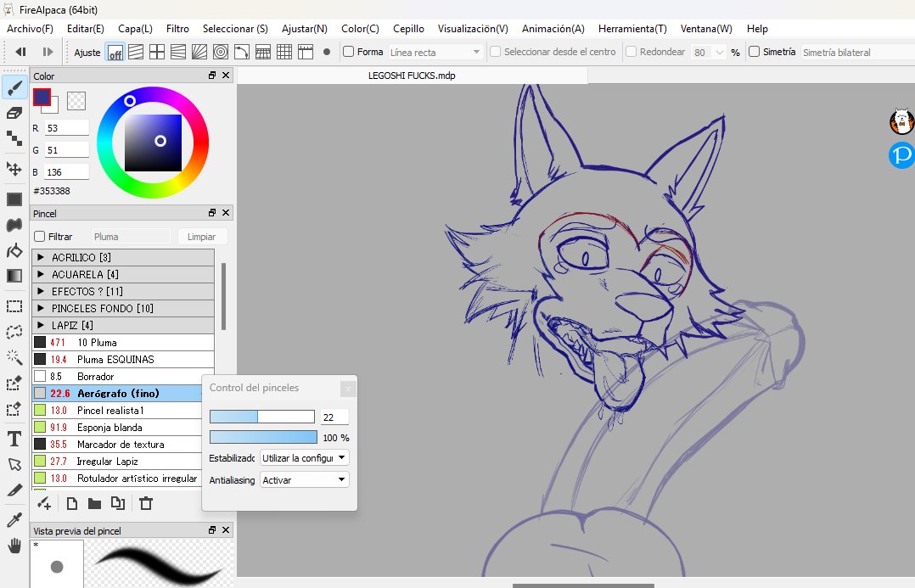Screen dimensions: 915x588
Task: Open the Archivo(F) menu
Action: pyautogui.click(x=30, y=29)
